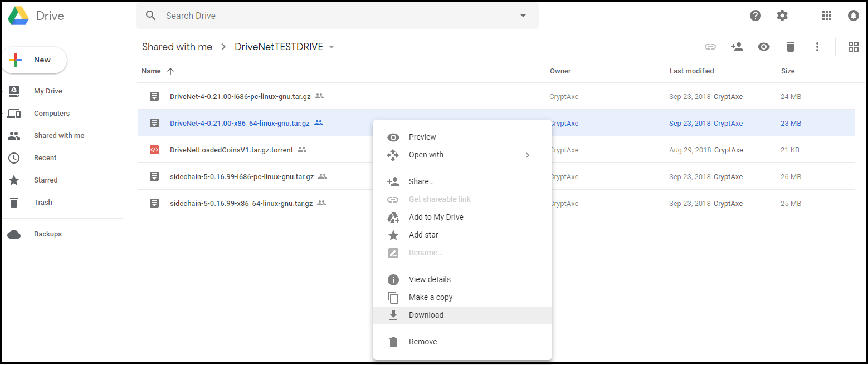Choose Add to My Drive

click(462, 217)
